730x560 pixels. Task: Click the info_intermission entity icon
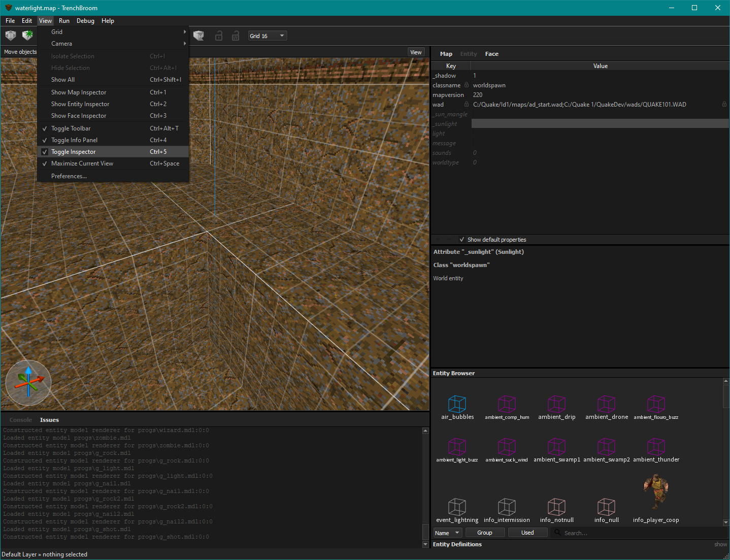(506, 506)
